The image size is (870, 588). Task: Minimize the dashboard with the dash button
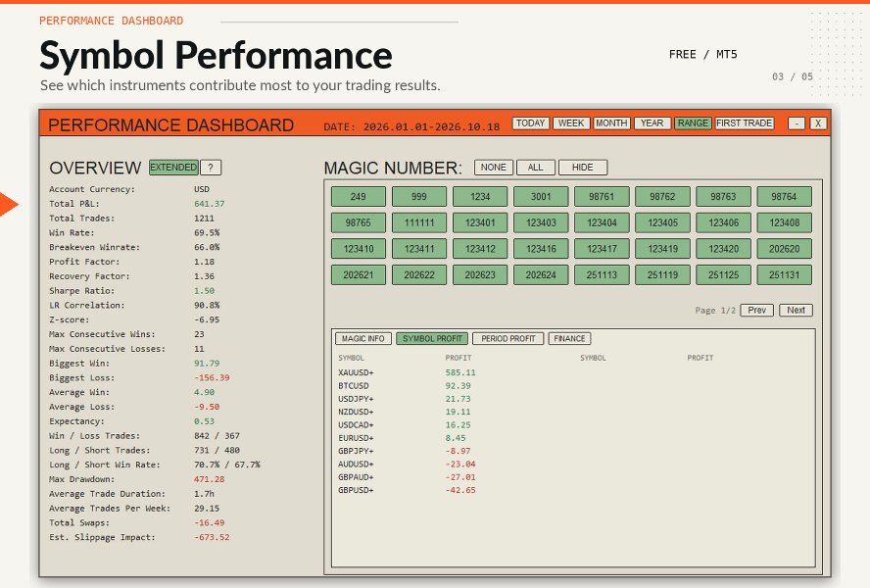point(797,123)
